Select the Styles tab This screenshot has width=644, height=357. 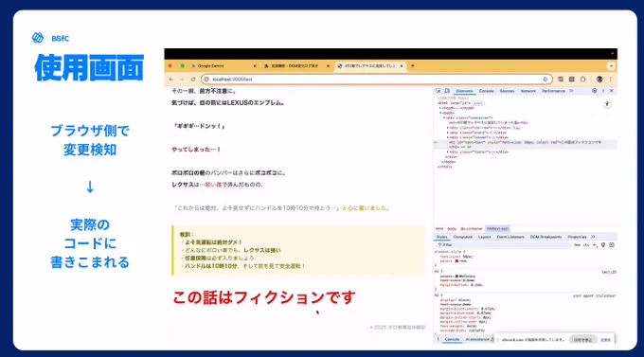click(442, 237)
